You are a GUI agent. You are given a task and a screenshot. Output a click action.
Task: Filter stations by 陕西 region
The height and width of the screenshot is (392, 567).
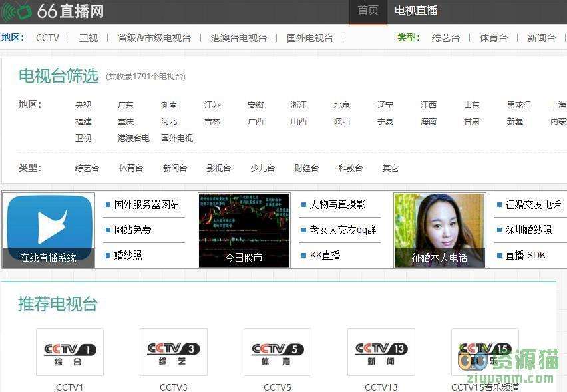pos(341,122)
